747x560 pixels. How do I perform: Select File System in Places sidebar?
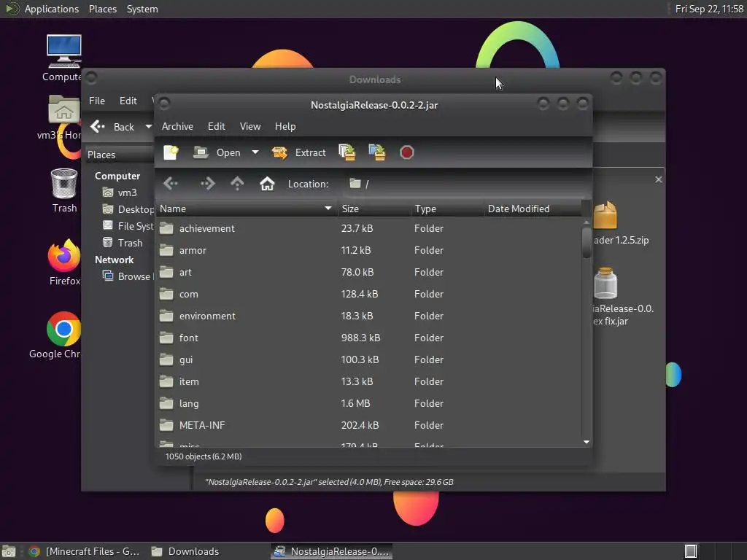click(128, 226)
